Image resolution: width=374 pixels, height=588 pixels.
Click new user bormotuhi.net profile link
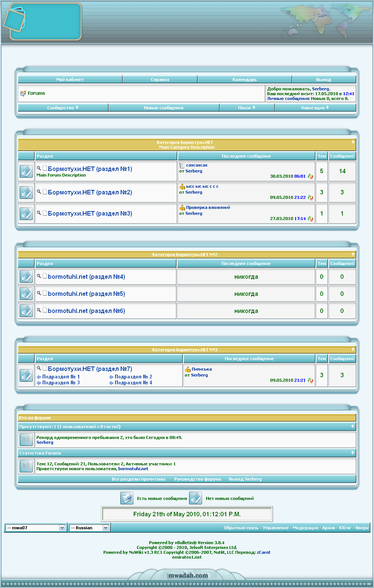pyautogui.click(x=133, y=469)
